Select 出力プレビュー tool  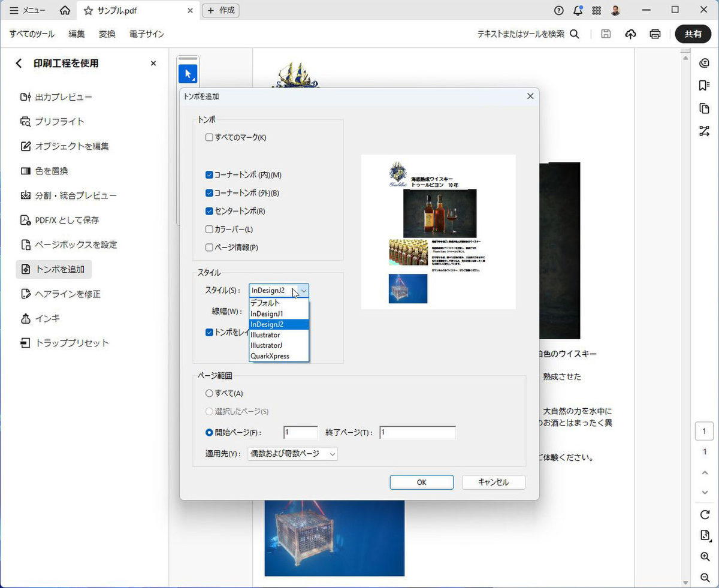click(x=56, y=97)
